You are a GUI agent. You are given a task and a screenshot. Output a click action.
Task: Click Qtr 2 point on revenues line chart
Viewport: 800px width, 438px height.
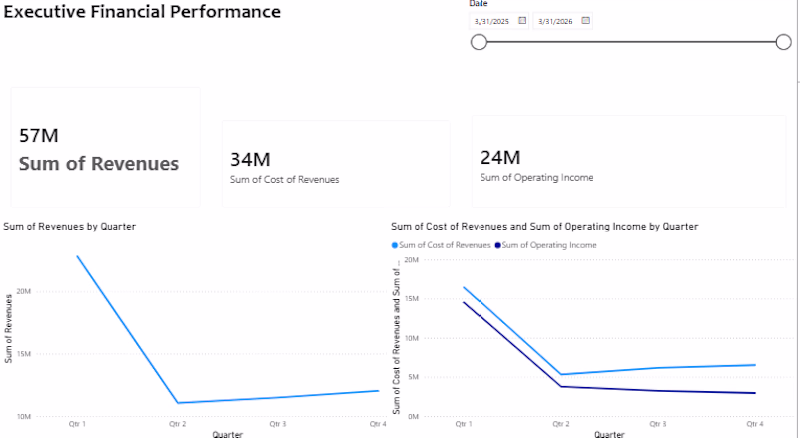(178, 403)
